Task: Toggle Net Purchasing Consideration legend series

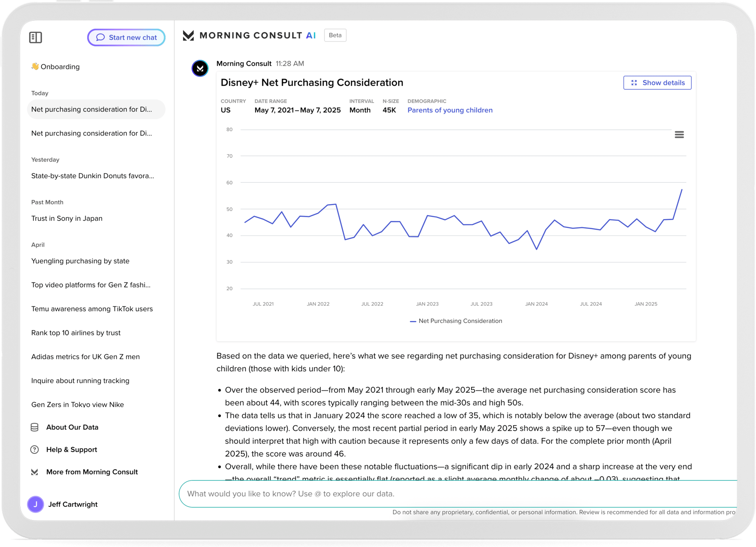Action: (456, 321)
